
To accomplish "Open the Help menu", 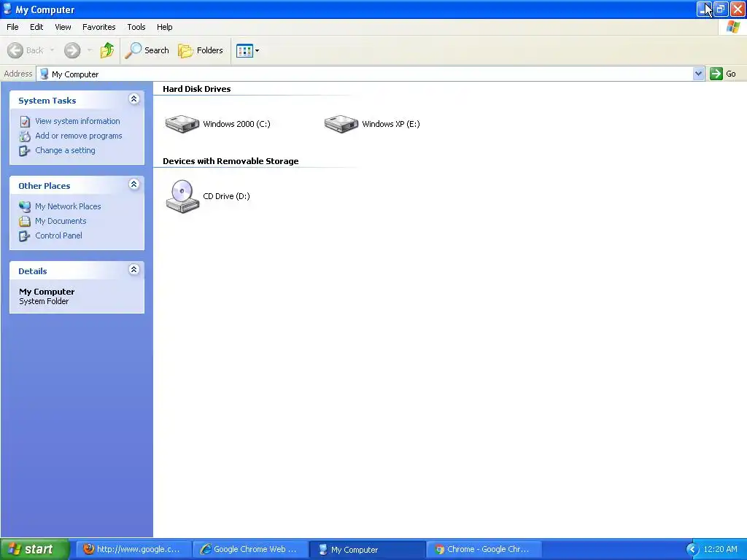I will point(165,27).
